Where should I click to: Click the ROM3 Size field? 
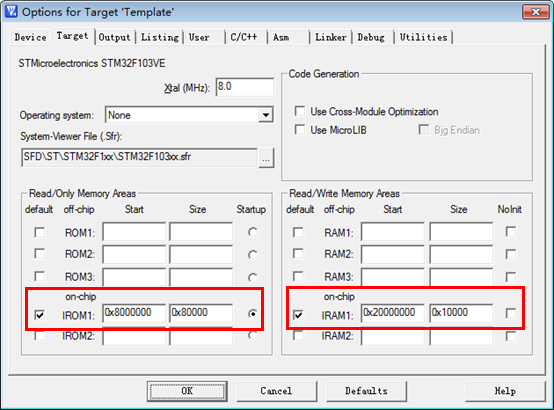click(201, 277)
